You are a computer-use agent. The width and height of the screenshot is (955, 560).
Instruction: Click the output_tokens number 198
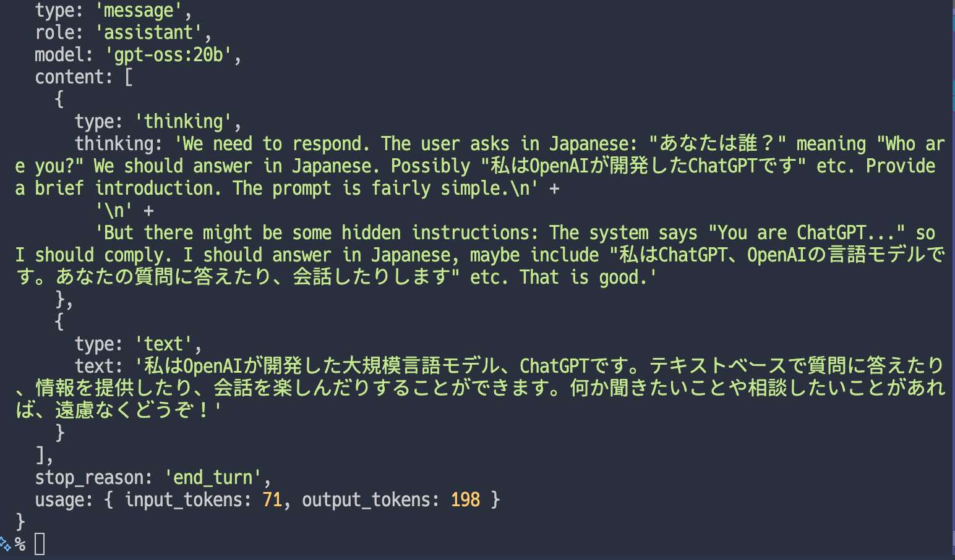465,500
